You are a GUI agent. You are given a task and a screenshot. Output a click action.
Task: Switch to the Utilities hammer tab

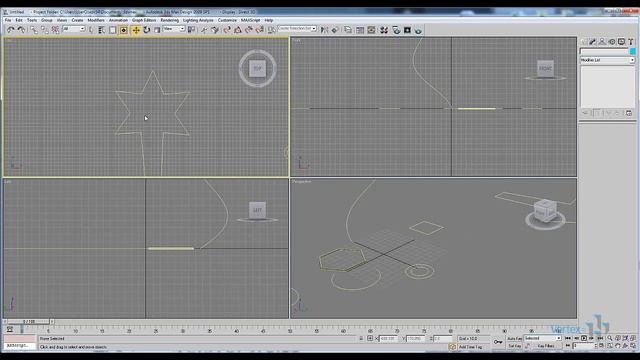[631, 42]
